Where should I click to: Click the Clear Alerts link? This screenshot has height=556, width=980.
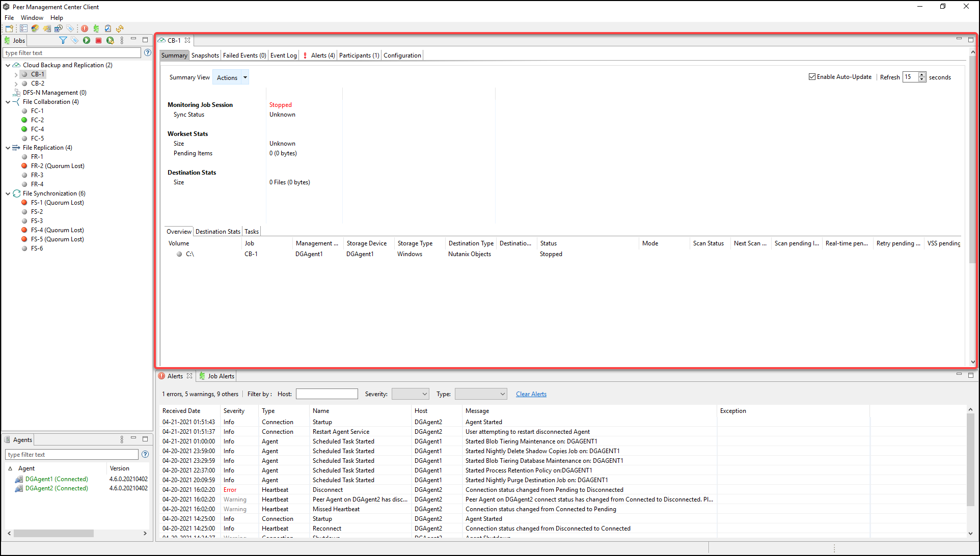(531, 394)
